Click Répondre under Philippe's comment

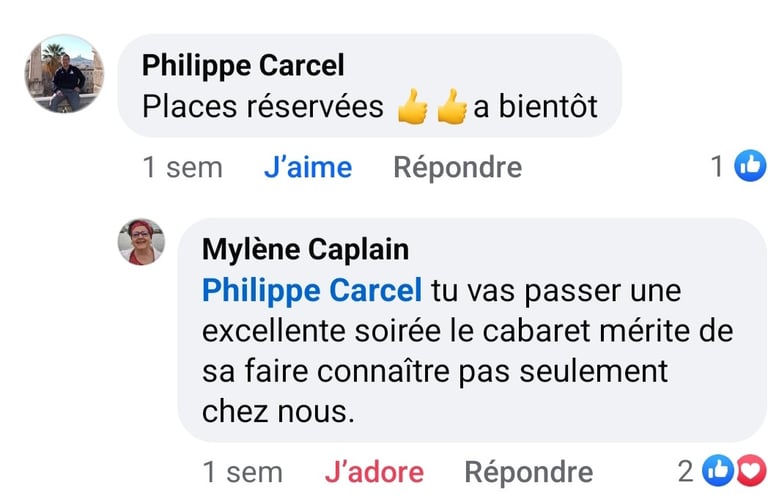457,167
